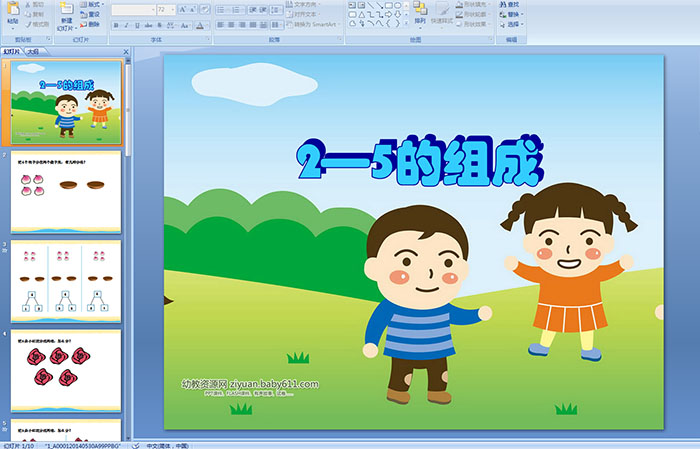Click the Decrease Indent icon
The height and width of the screenshot is (449, 700).
click(252, 9)
